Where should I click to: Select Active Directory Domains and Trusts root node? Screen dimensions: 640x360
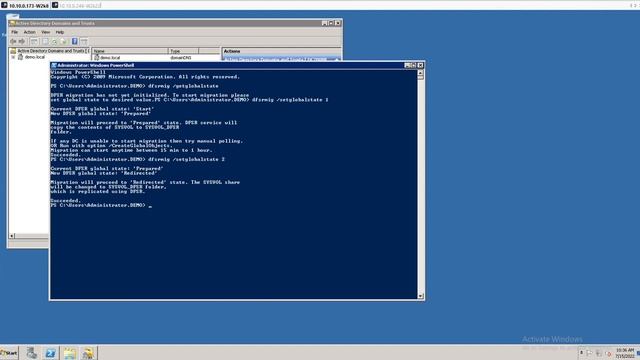pos(53,51)
